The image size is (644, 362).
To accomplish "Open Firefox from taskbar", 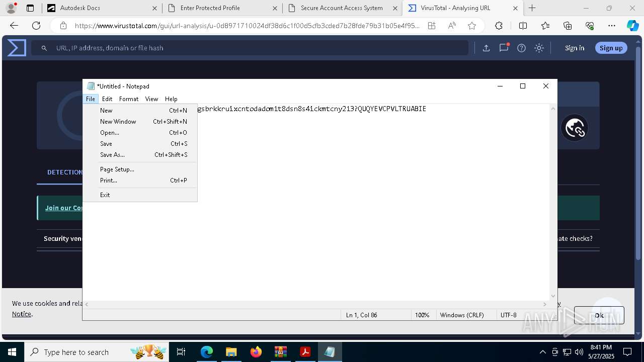I will coord(256,352).
